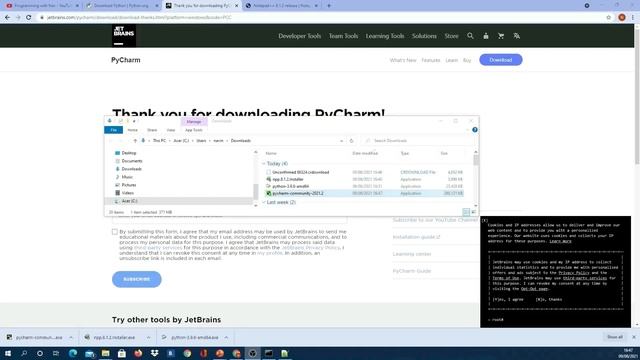Open the Solutions menu item

coord(424,36)
